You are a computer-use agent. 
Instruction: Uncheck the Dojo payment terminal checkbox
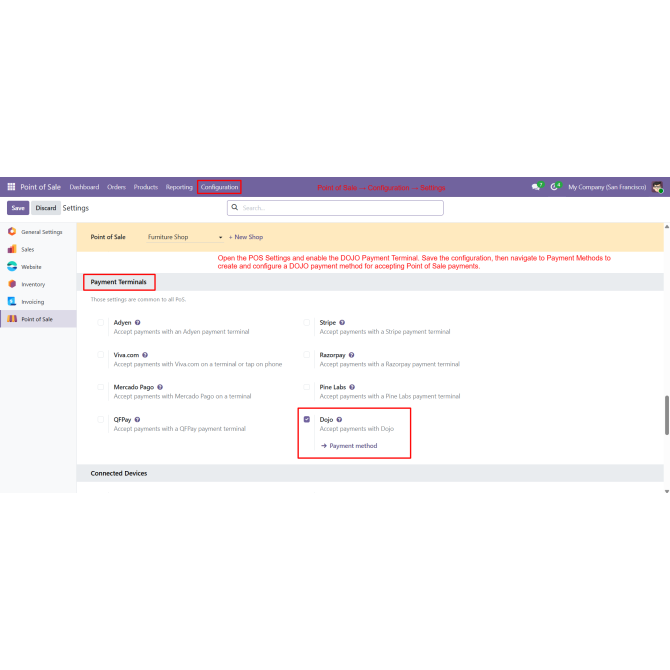coord(307,420)
